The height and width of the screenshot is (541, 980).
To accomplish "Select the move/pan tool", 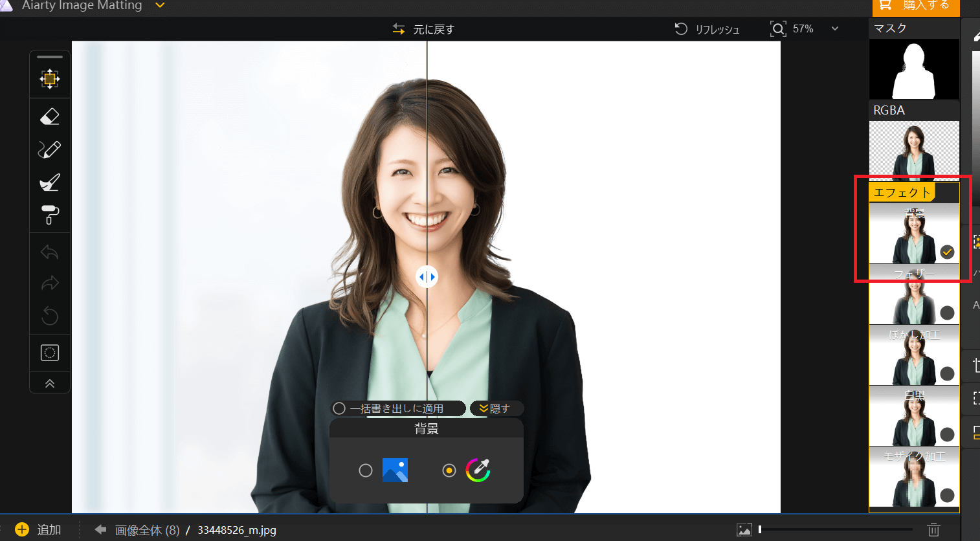I will 50,79.
